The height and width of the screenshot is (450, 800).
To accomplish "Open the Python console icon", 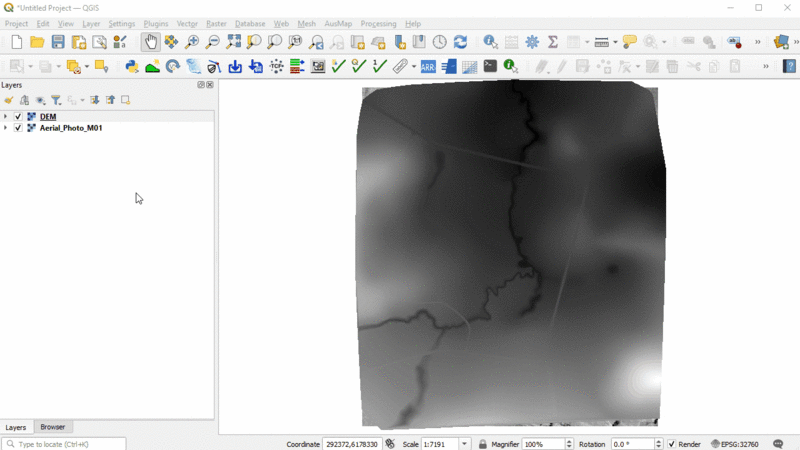I will [x=131, y=67].
